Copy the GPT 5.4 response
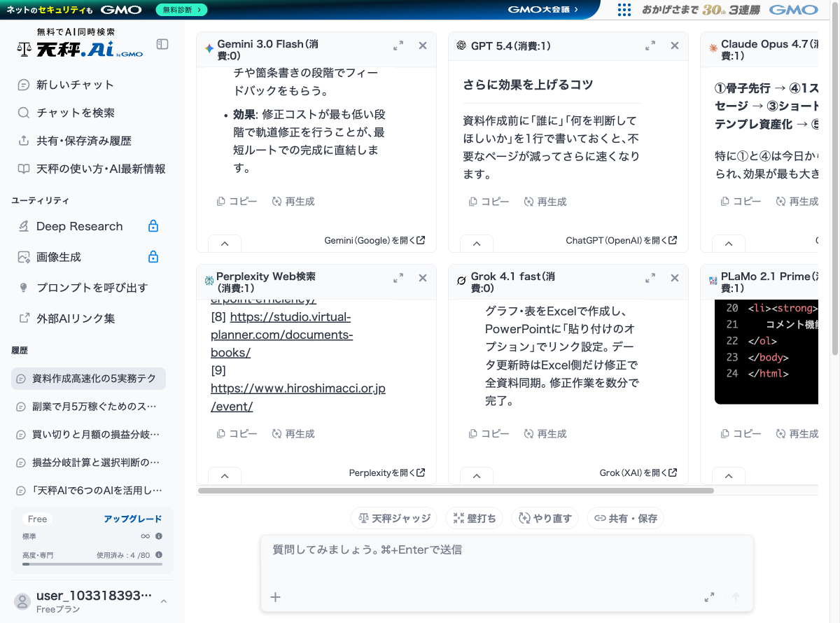Screen dimensions: 840x623 pyautogui.click(x=489, y=202)
